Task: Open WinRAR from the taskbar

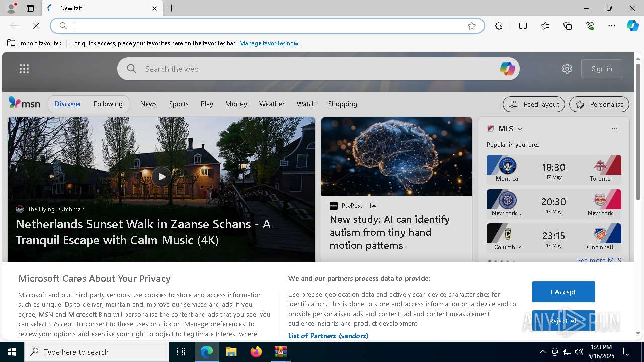Action: tap(280, 352)
